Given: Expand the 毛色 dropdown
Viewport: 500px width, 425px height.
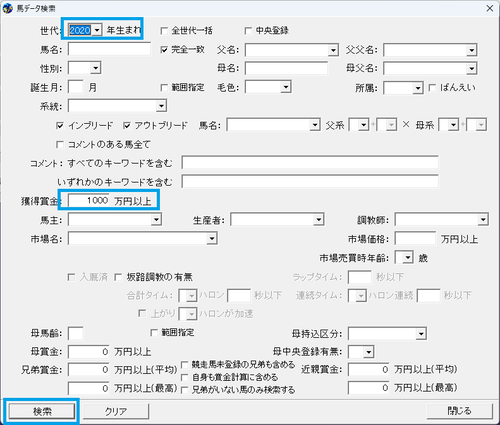Looking at the screenshot, I should pyautogui.click(x=286, y=87).
